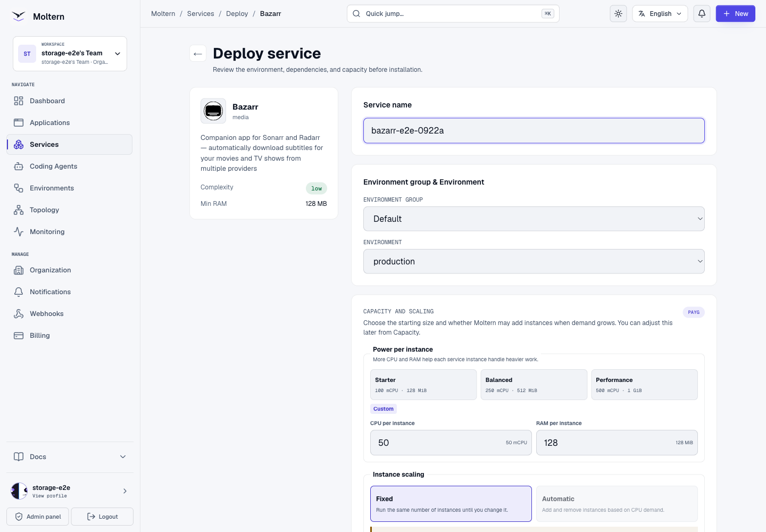Open the Environment production dropdown
The image size is (766, 532).
[534, 261]
